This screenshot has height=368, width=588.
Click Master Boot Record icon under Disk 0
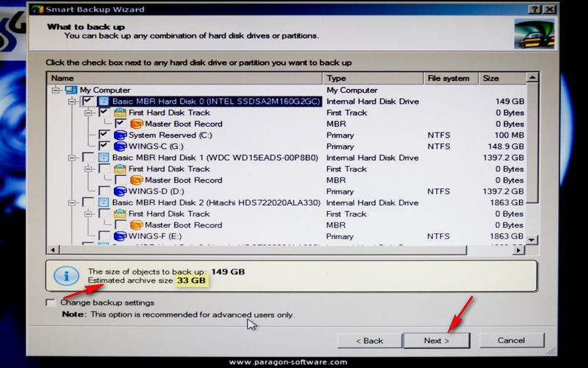pyautogui.click(x=137, y=124)
